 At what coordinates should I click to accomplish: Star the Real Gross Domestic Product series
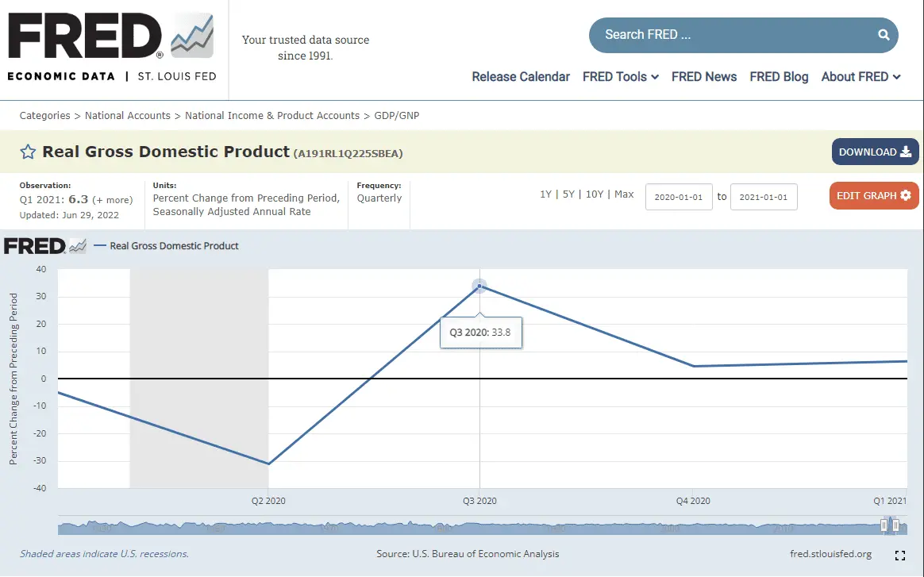tap(28, 152)
